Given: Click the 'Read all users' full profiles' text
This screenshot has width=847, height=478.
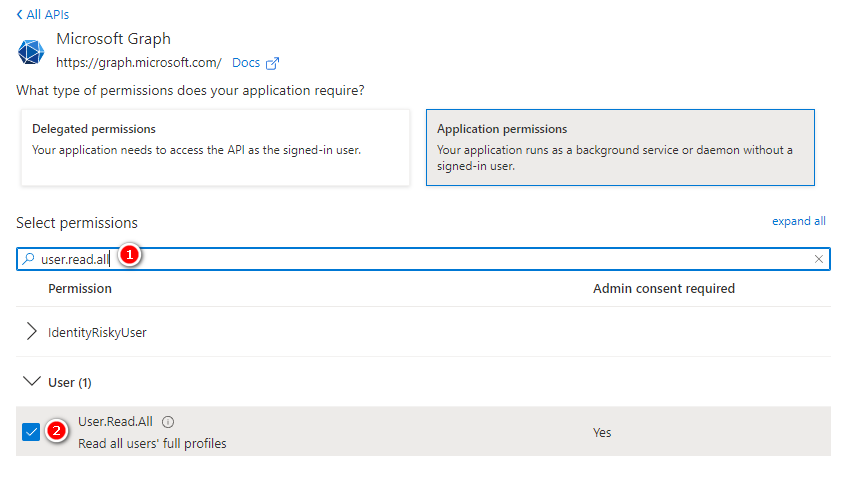Looking at the screenshot, I should click(152, 443).
